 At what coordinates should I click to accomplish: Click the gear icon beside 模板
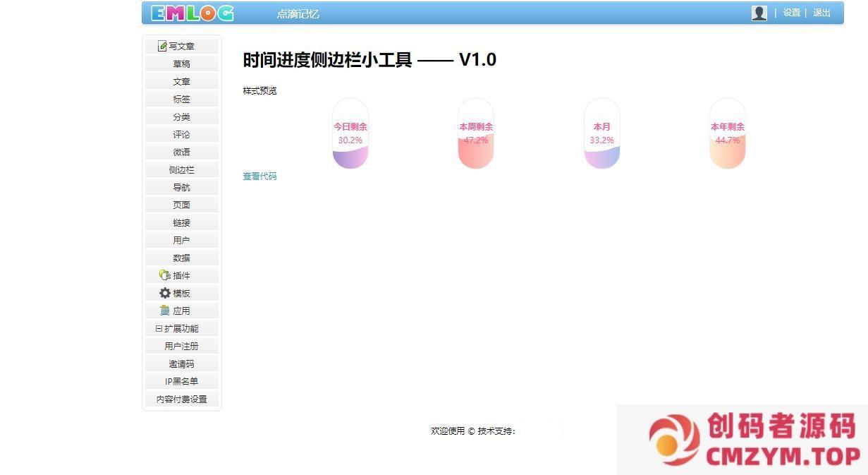pos(165,293)
